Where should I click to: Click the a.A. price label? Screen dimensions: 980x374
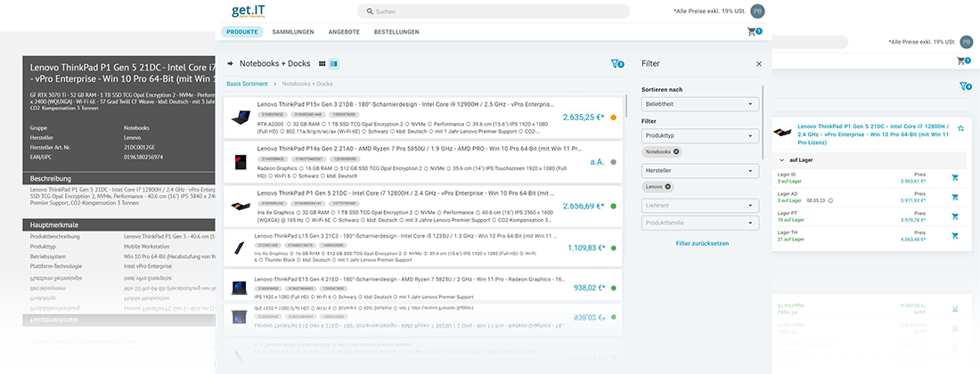598,162
